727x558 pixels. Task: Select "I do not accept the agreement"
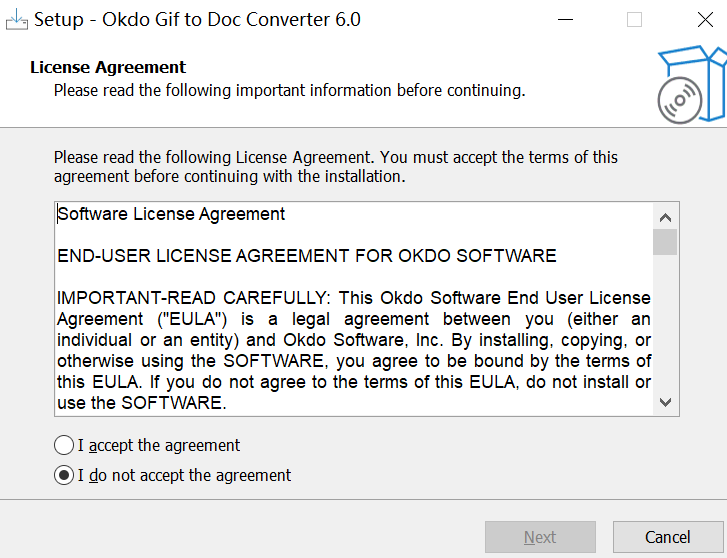click(65, 475)
